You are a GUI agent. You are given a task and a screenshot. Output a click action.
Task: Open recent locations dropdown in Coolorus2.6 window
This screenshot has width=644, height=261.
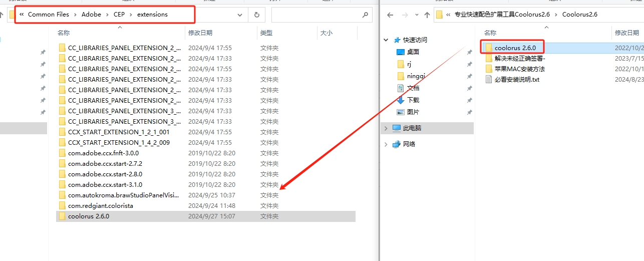point(416,15)
